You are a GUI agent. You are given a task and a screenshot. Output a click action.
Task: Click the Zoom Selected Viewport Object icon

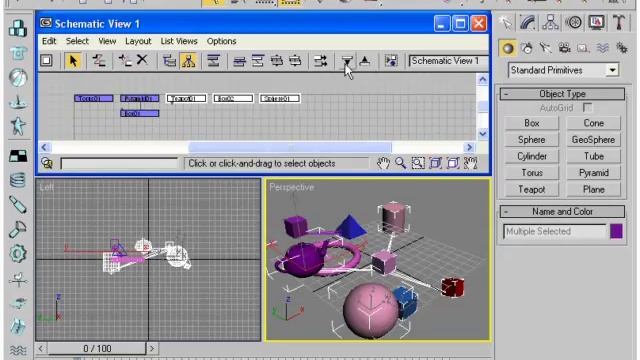pos(47,163)
